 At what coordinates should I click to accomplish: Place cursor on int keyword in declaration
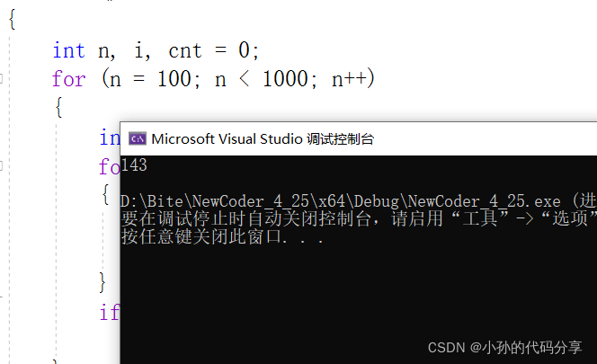[68, 50]
